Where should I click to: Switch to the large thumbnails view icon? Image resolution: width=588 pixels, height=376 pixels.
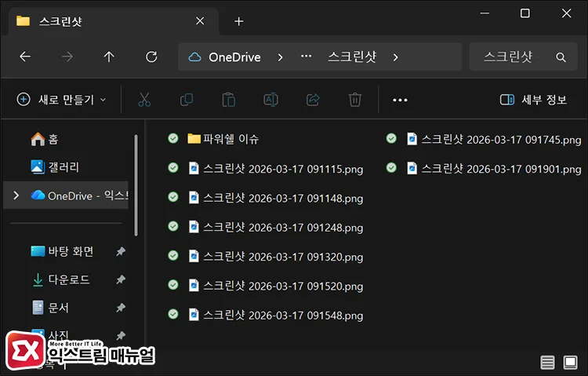570,363
